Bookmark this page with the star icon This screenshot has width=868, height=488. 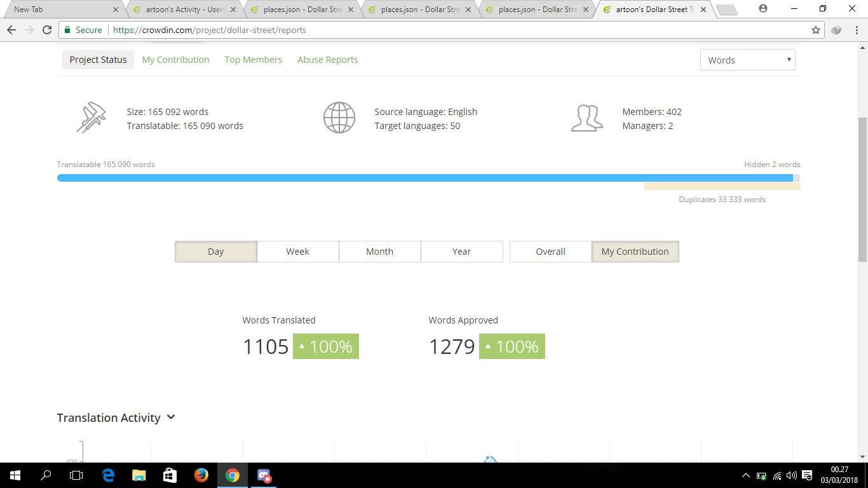[x=816, y=30]
